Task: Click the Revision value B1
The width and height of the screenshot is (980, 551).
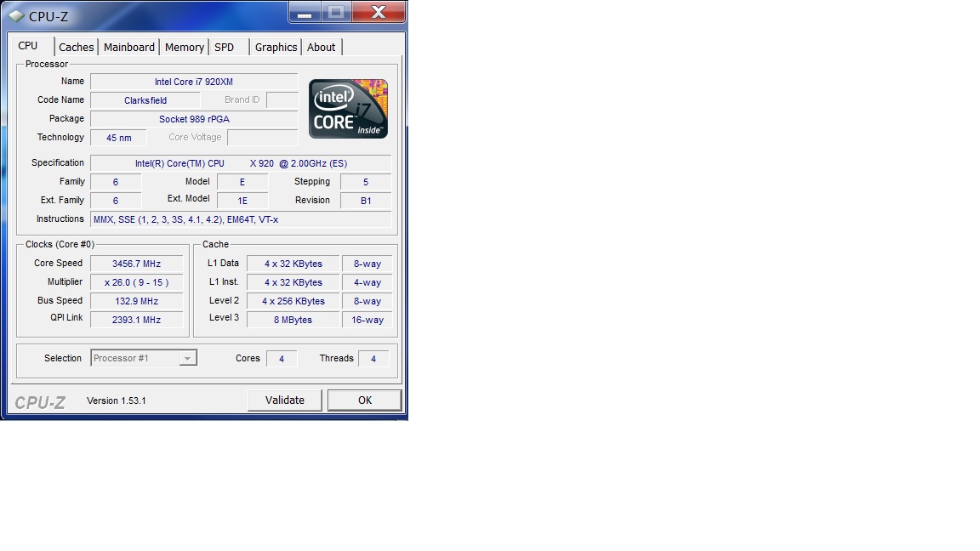Action: [366, 202]
